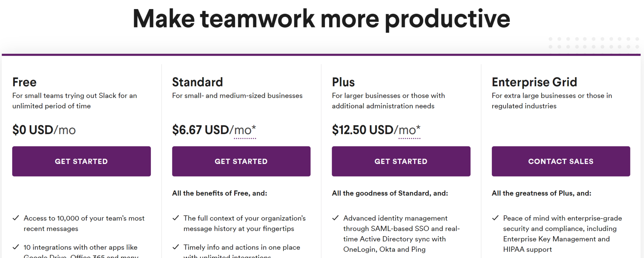Click the $0 USD/mo price for Free
Viewport: 644px width, 258px height.
click(44, 129)
